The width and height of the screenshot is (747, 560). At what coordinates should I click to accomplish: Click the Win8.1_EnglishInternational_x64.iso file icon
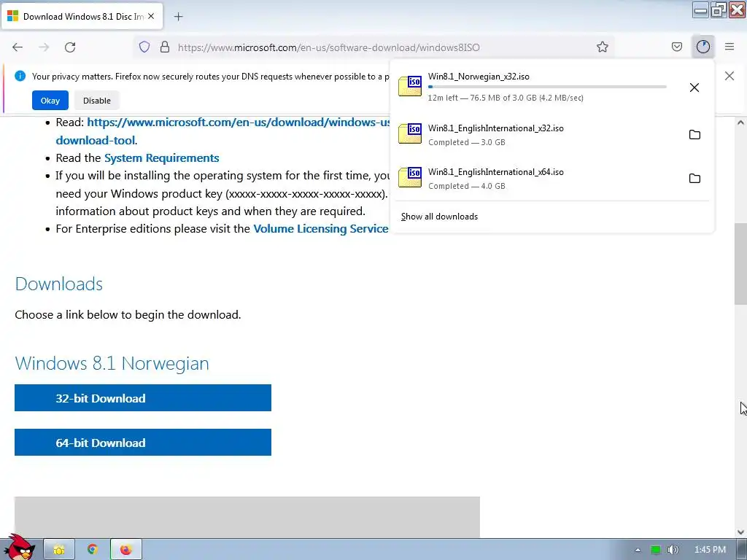(410, 178)
